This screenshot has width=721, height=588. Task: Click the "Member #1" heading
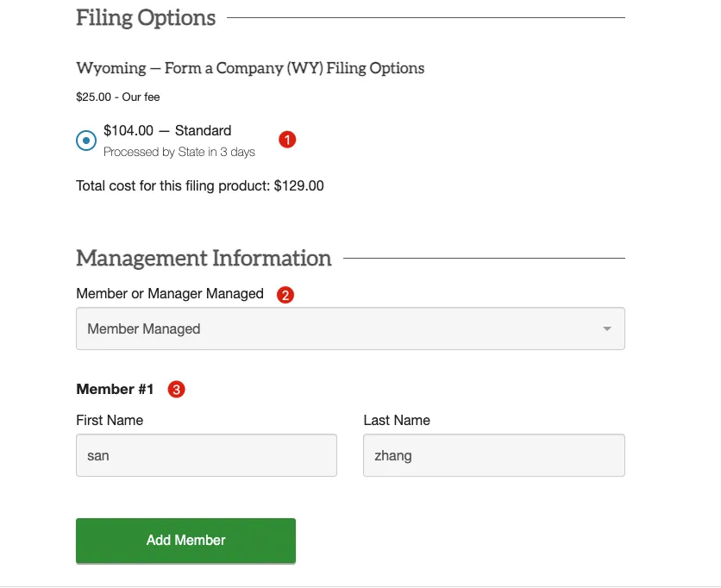[x=115, y=390]
